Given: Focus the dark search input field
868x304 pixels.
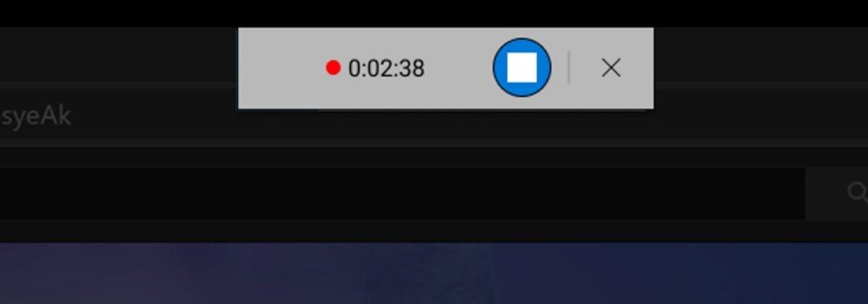Looking at the screenshot, I should [401, 193].
